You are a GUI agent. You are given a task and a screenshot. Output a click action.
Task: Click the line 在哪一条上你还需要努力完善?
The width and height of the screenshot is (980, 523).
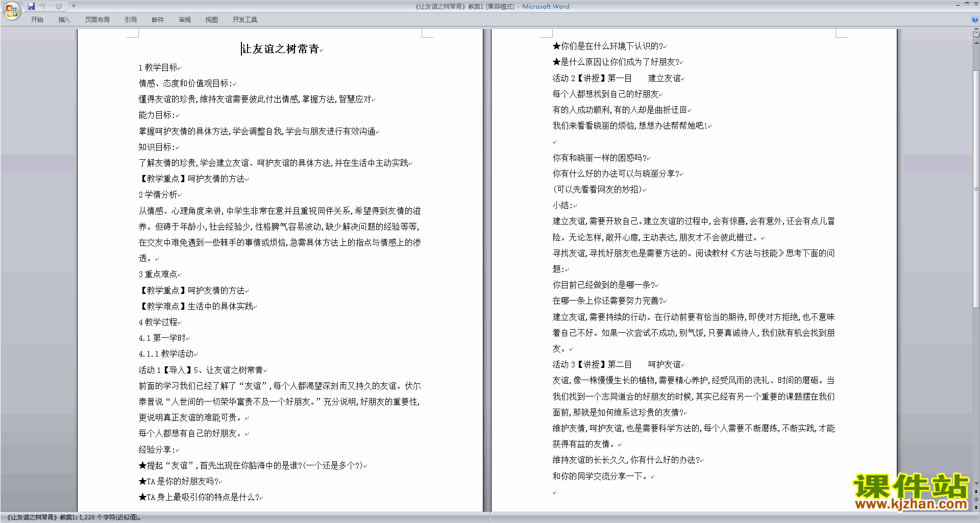[608, 301]
